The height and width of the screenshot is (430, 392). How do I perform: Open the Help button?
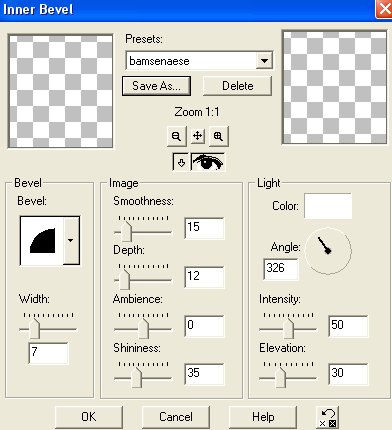pos(263,417)
